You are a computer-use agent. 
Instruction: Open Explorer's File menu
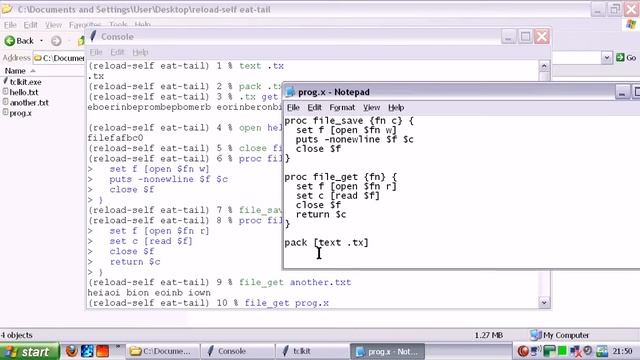(x=10, y=25)
